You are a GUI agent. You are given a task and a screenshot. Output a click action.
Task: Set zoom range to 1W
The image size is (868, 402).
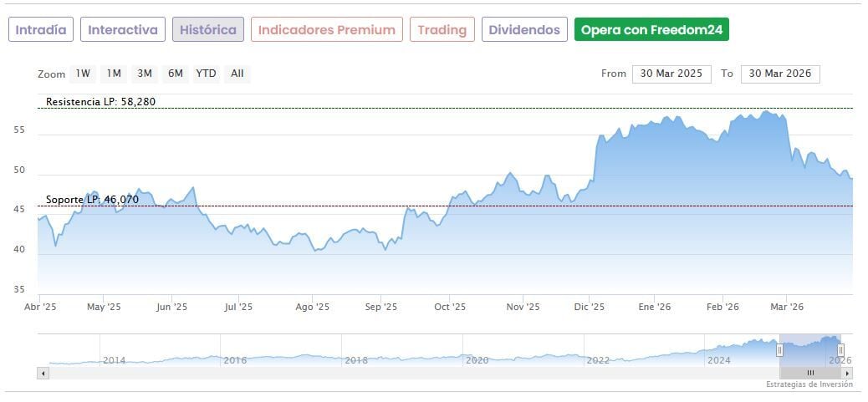83,74
